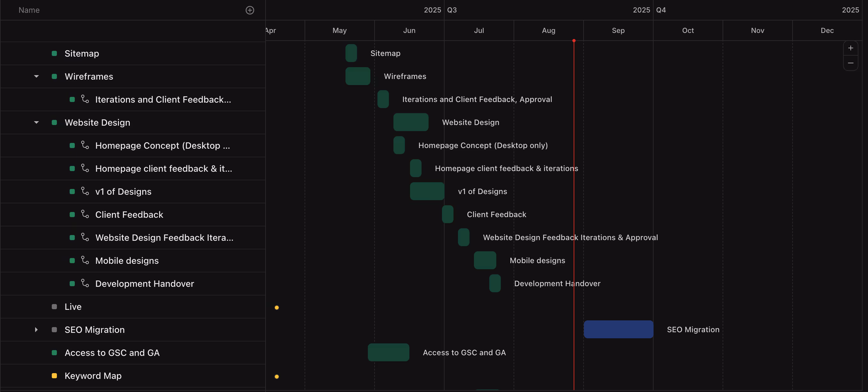Click subtask icon next to v1 of Designs

pos(85,192)
